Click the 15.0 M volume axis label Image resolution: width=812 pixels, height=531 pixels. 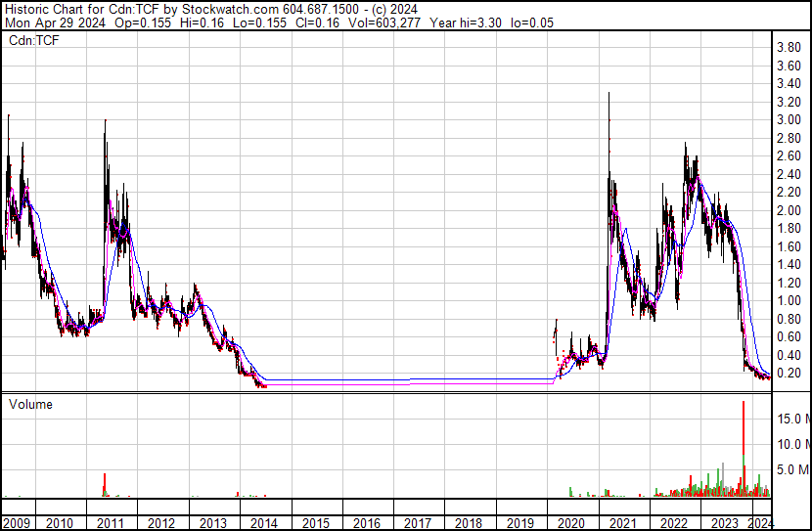tap(792, 419)
